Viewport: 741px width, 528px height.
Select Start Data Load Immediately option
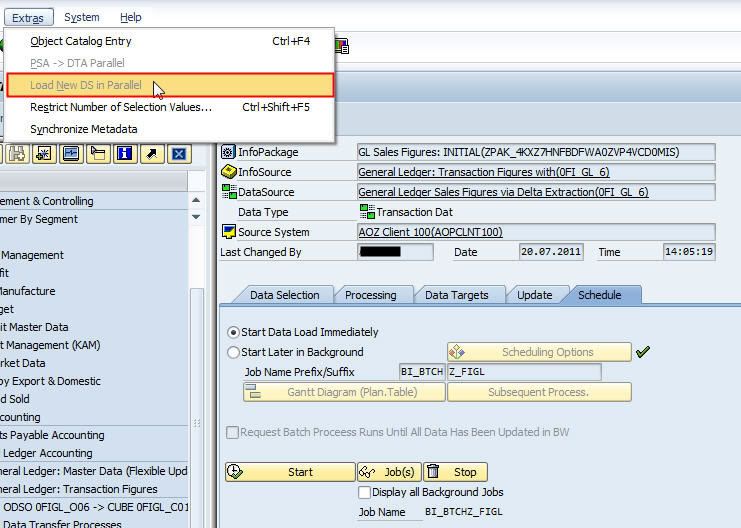pyautogui.click(x=234, y=332)
